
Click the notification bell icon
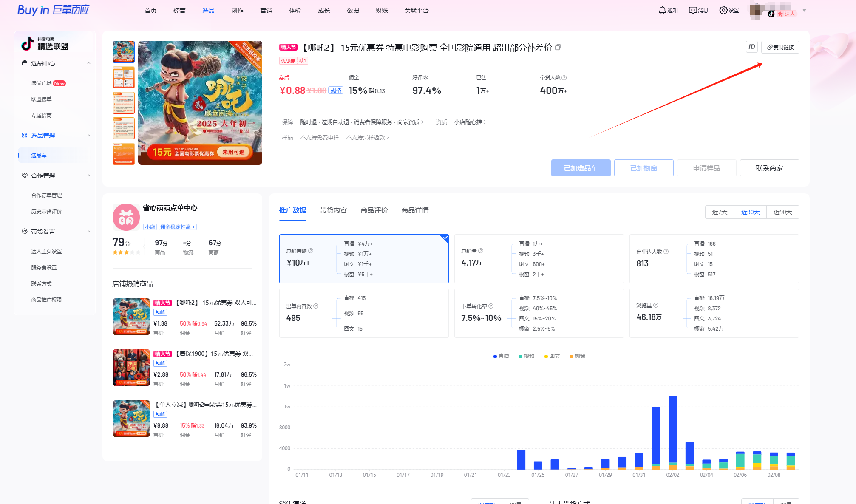coord(662,10)
